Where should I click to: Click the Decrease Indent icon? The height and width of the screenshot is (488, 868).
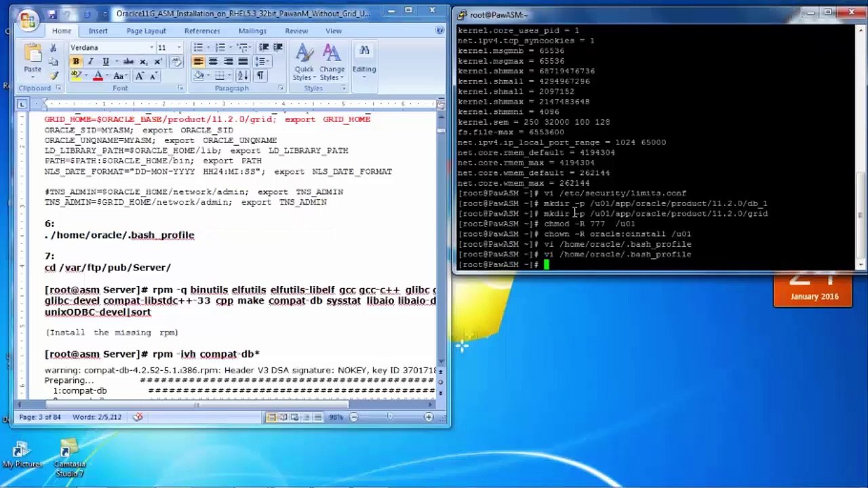pos(264,47)
